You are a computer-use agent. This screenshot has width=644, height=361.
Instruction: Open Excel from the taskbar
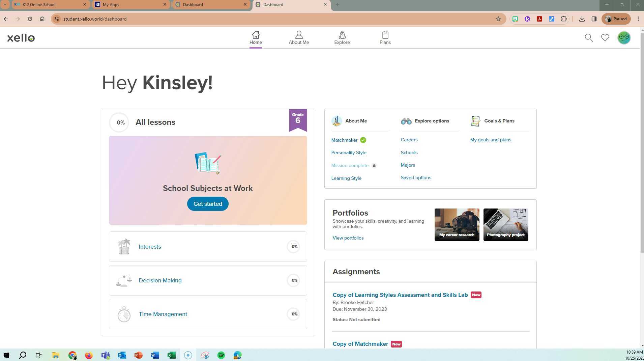click(172, 355)
